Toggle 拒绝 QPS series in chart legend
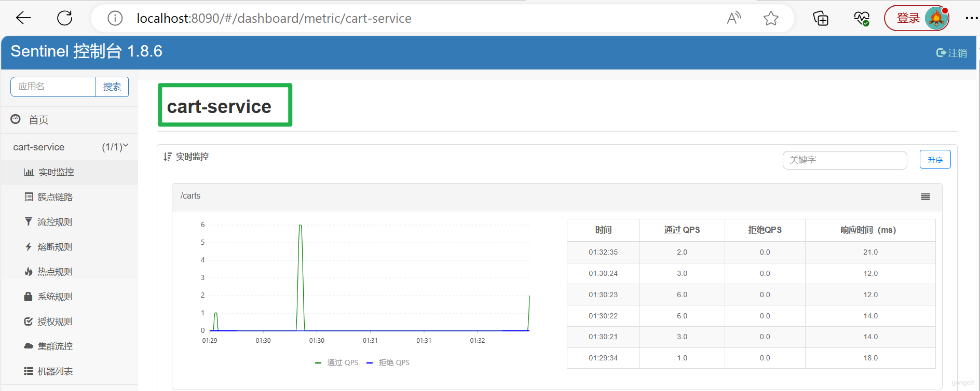 tap(388, 362)
